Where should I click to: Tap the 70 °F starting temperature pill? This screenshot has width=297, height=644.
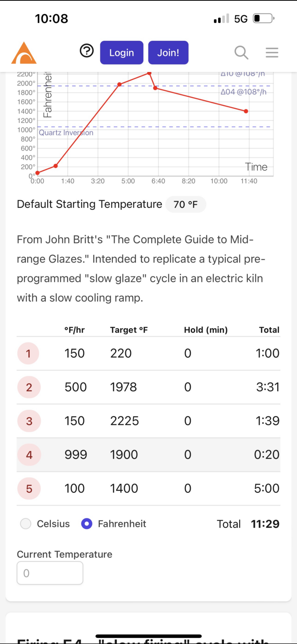coord(186,204)
